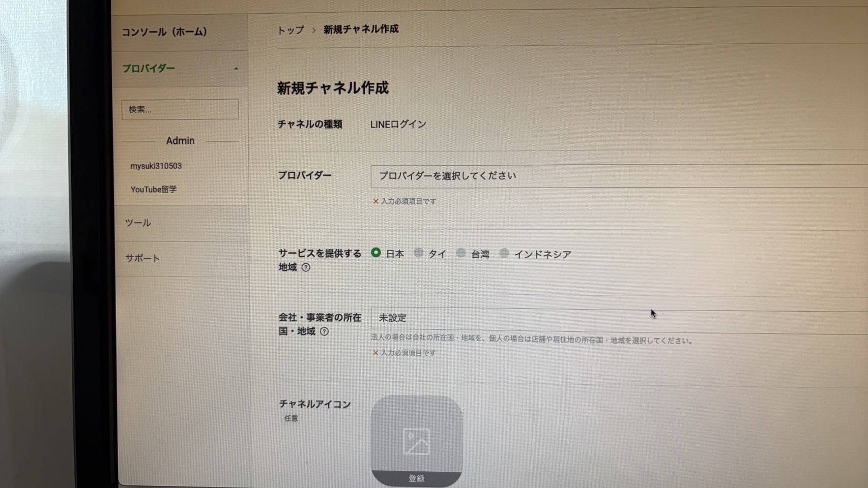Click the チャネルアイコン field label

tap(315, 404)
